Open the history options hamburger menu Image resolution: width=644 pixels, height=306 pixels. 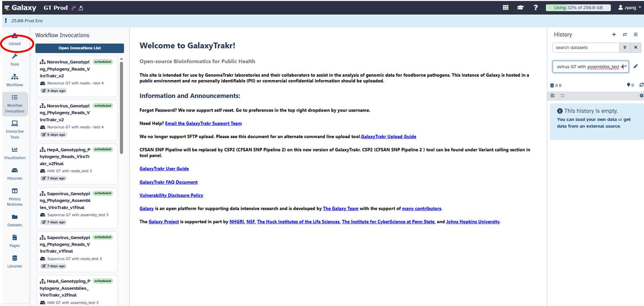pos(636,35)
